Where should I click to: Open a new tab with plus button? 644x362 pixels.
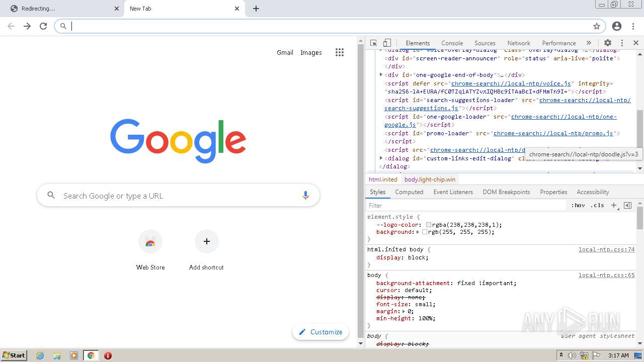click(256, 9)
